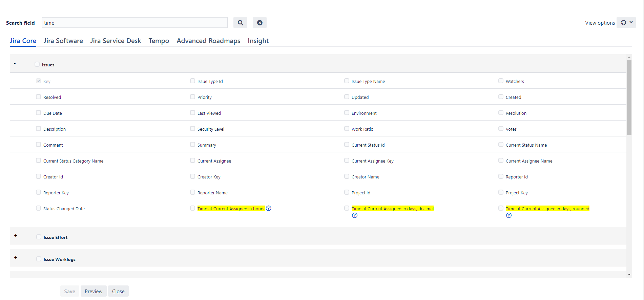Enable the Created checkbox
This screenshot has height=300, width=644.
[x=501, y=97]
